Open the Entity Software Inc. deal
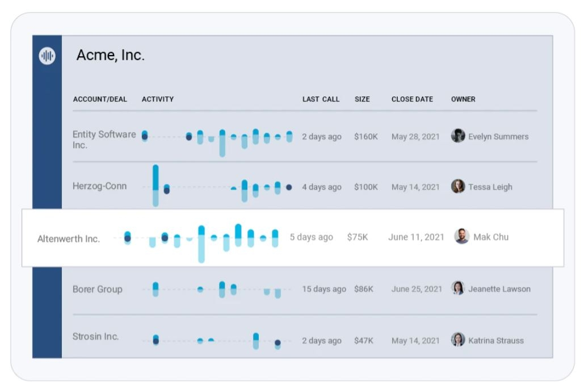The width and height of the screenshot is (588, 391). pyautogui.click(x=104, y=140)
